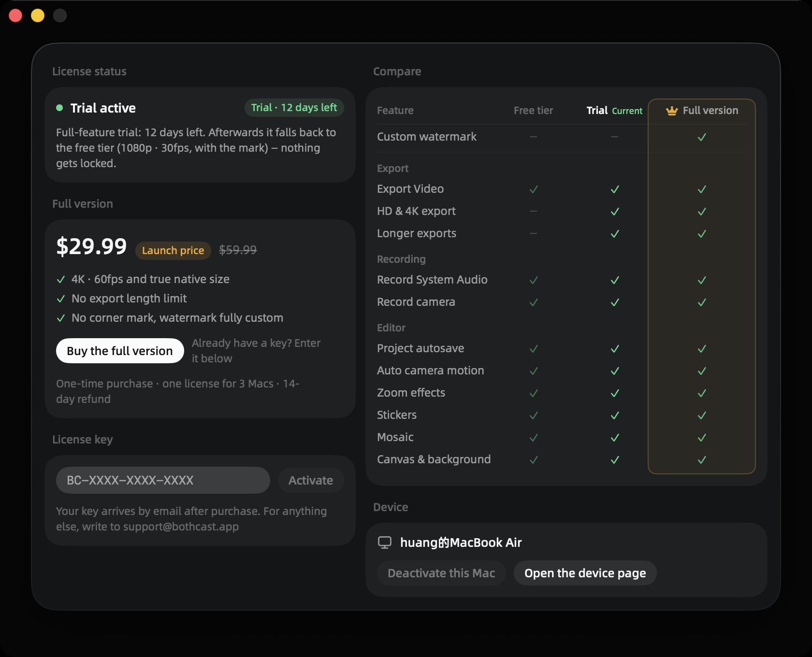Click the Full version checkmark for Canvas & background
Screen dimensions: 812x657
point(702,460)
